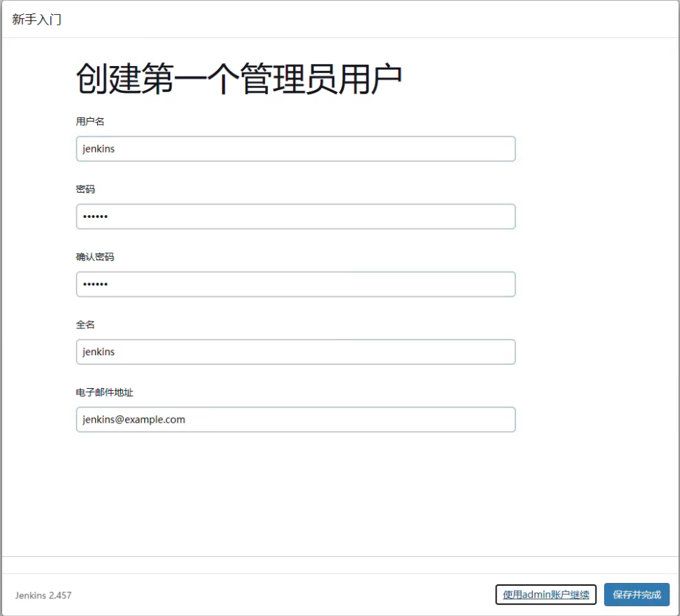The image size is (680, 616).
Task: Click the jenkins@example.com email text
Action: point(134,419)
